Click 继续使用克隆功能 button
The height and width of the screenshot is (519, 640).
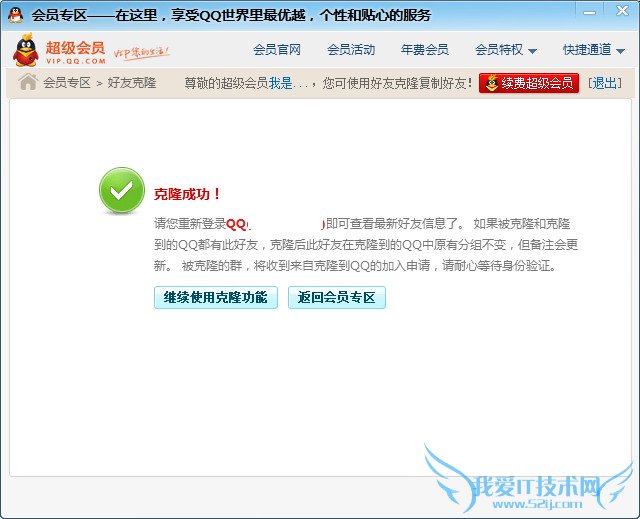click(x=216, y=297)
